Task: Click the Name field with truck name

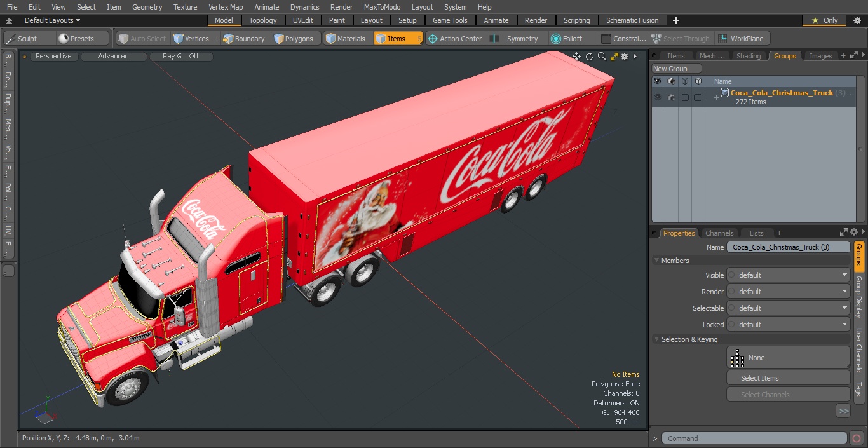Action: click(788, 247)
